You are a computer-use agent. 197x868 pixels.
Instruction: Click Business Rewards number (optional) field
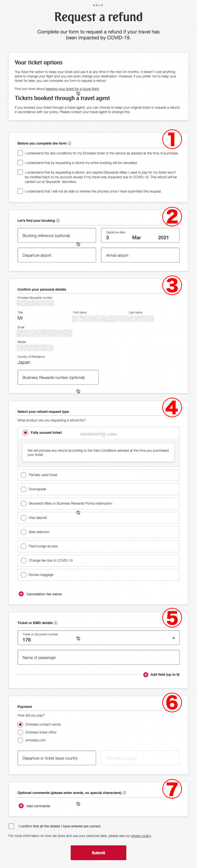click(58, 377)
